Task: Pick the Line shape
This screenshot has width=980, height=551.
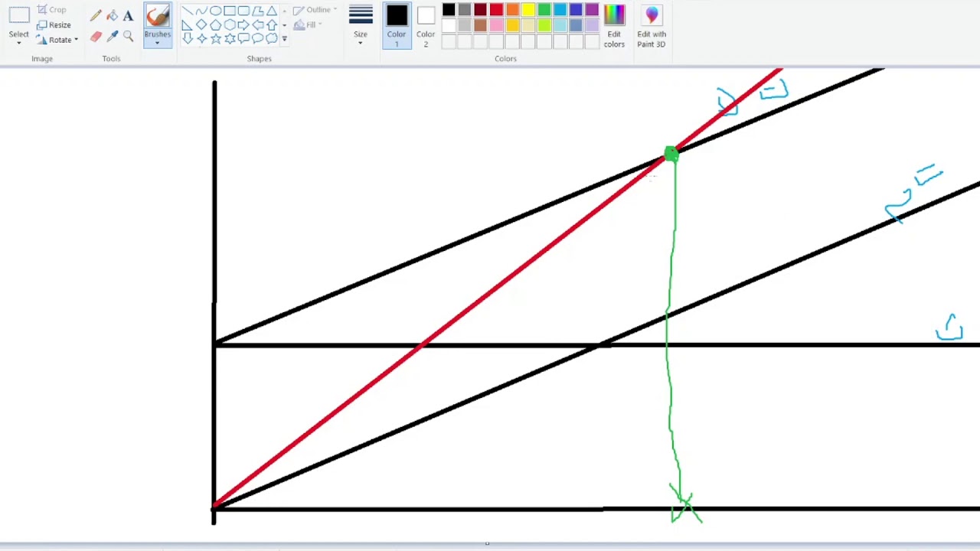Action: point(188,11)
